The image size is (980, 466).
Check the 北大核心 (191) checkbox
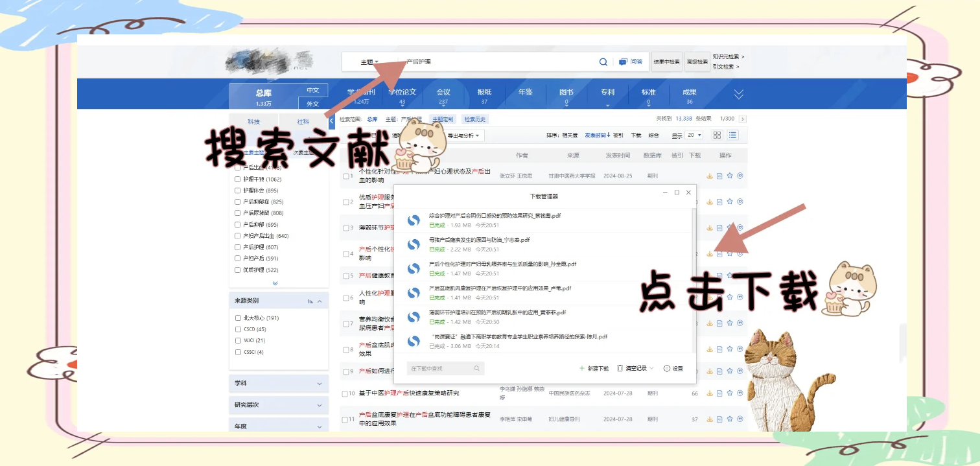click(238, 318)
